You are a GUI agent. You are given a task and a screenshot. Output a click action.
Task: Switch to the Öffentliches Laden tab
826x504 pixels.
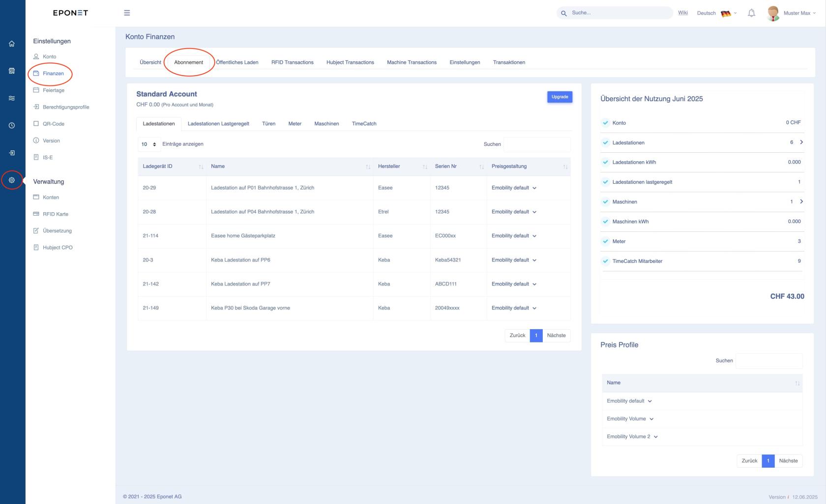(x=237, y=62)
